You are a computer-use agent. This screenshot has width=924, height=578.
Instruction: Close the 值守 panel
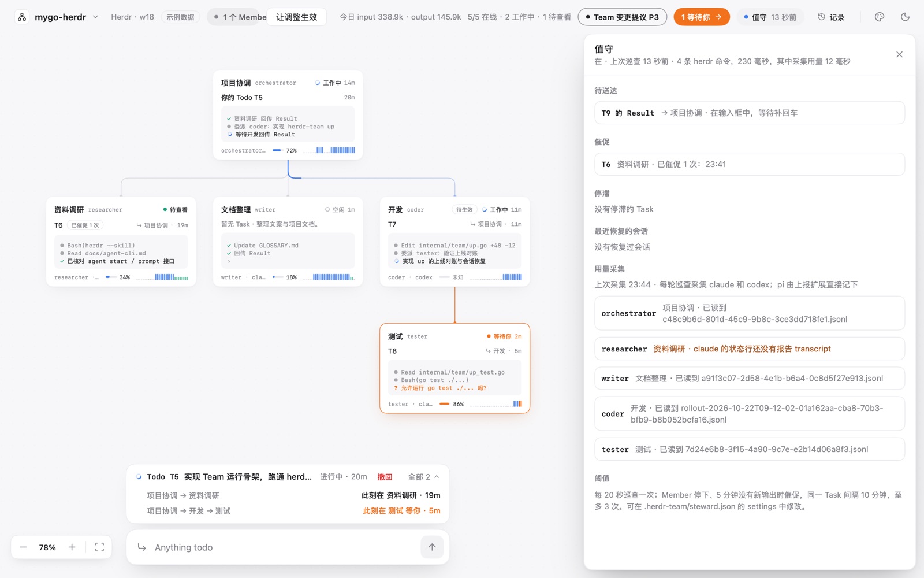click(x=899, y=54)
